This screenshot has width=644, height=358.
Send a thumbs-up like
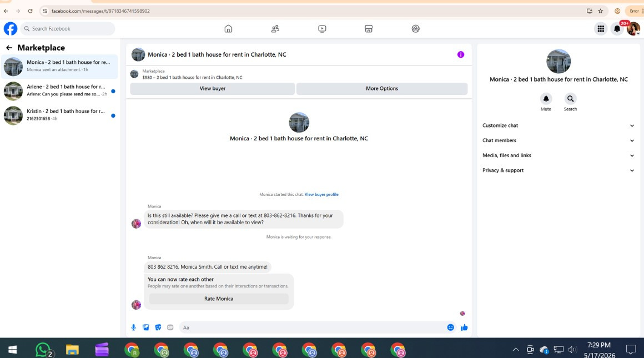click(464, 327)
